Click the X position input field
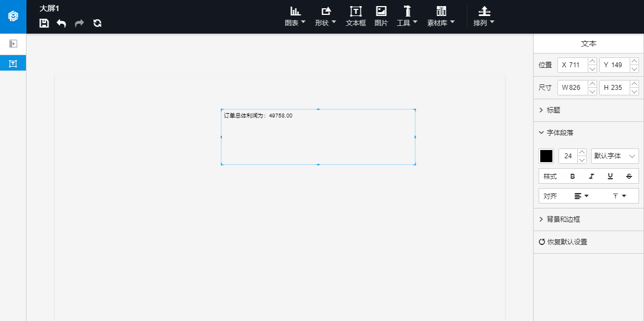The width and height of the screenshot is (644, 321). tap(573, 65)
